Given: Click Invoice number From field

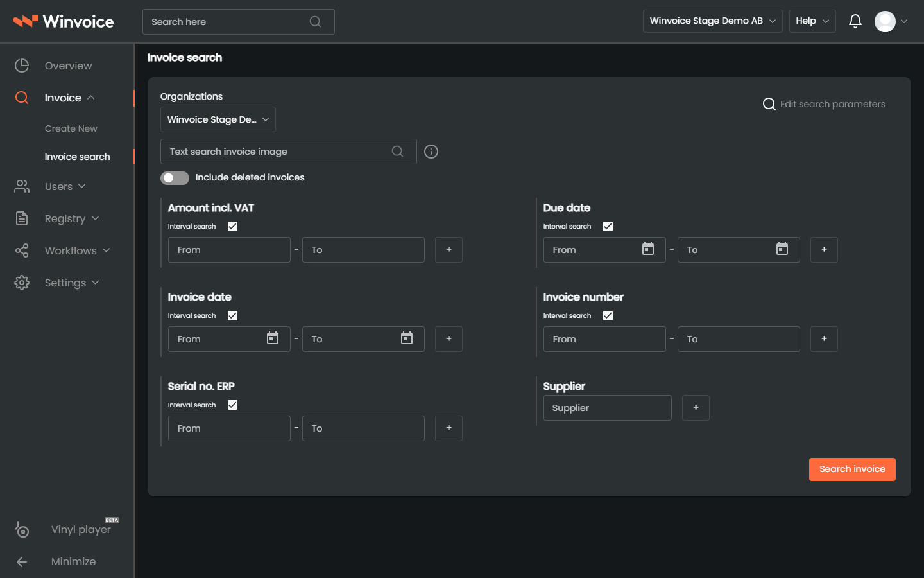Looking at the screenshot, I should [604, 339].
